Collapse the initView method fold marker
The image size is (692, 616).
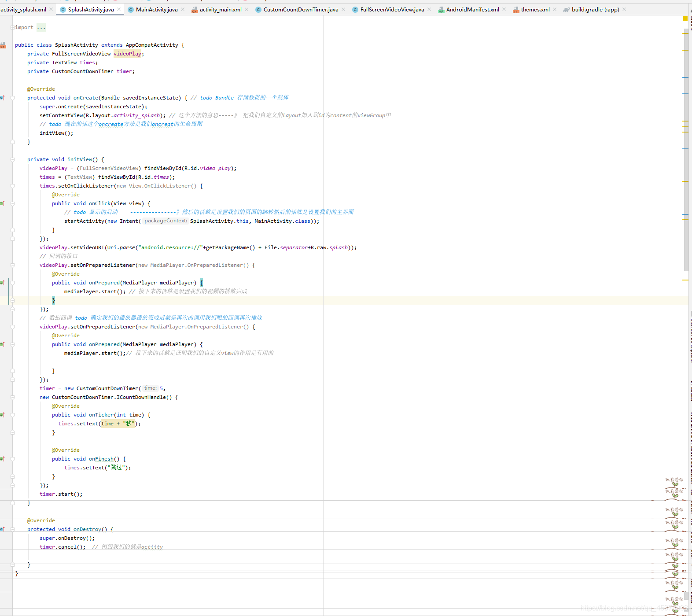(12, 159)
